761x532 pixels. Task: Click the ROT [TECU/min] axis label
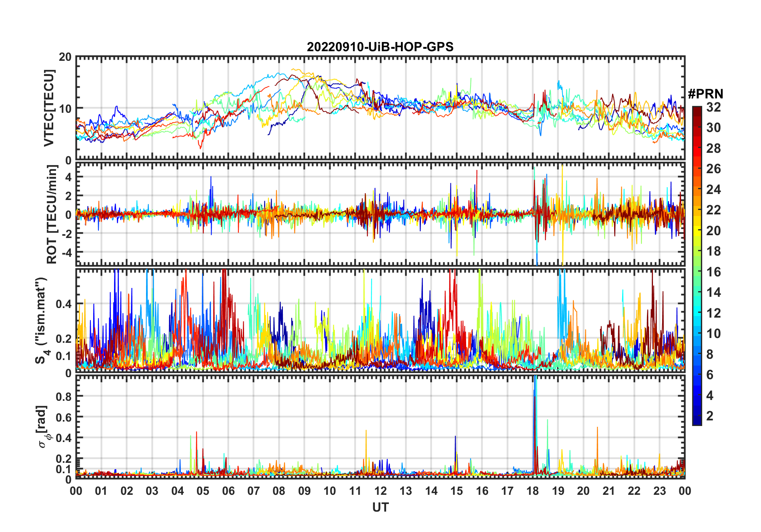[x=52, y=214]
